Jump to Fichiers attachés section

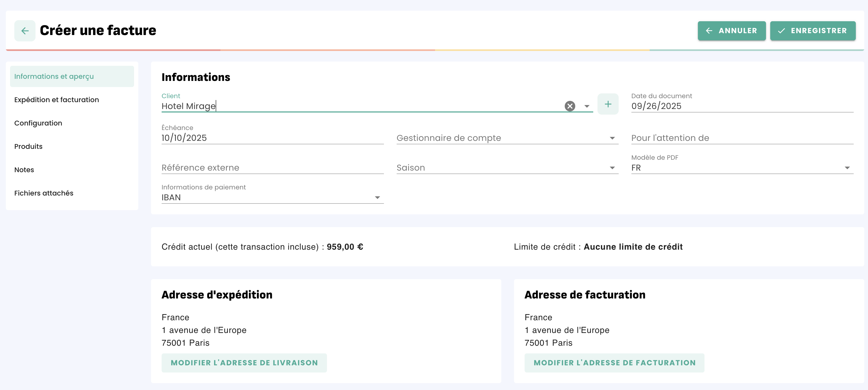pyautogui.click(x=44, y=193)
